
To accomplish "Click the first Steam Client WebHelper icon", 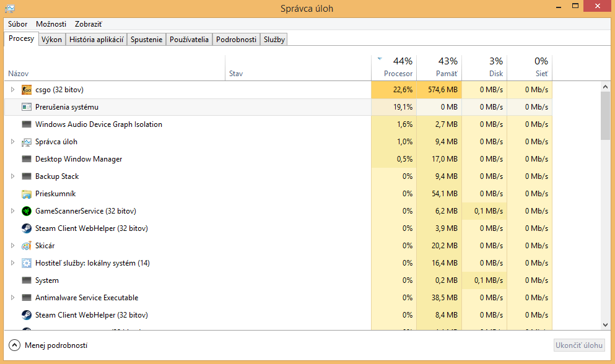I will (x=27, y=228).
